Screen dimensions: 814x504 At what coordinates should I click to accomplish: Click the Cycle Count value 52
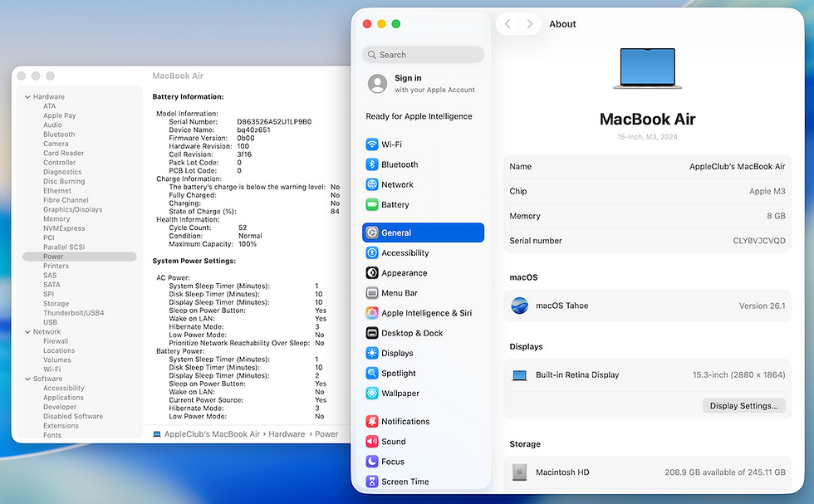[x=243, y=228]
